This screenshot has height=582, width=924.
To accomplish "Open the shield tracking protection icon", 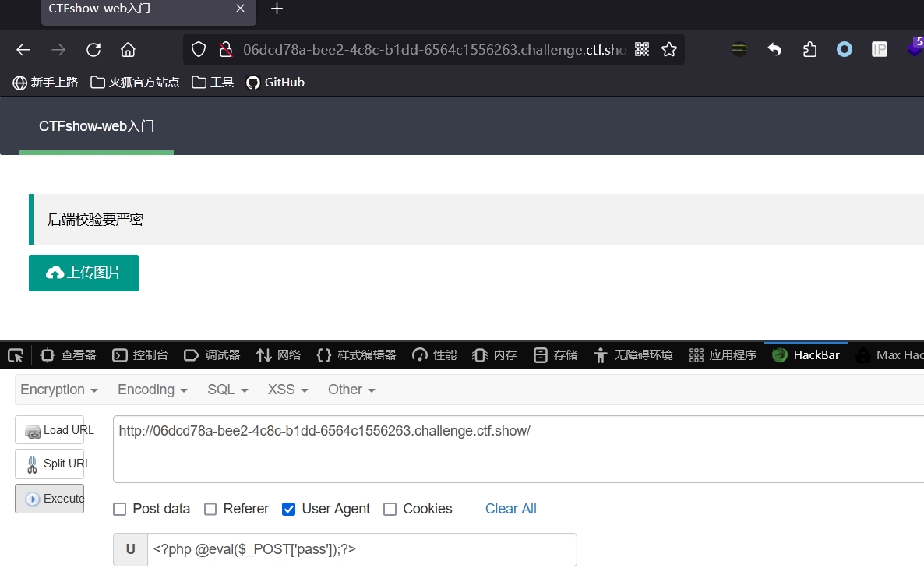I will 199,50.
